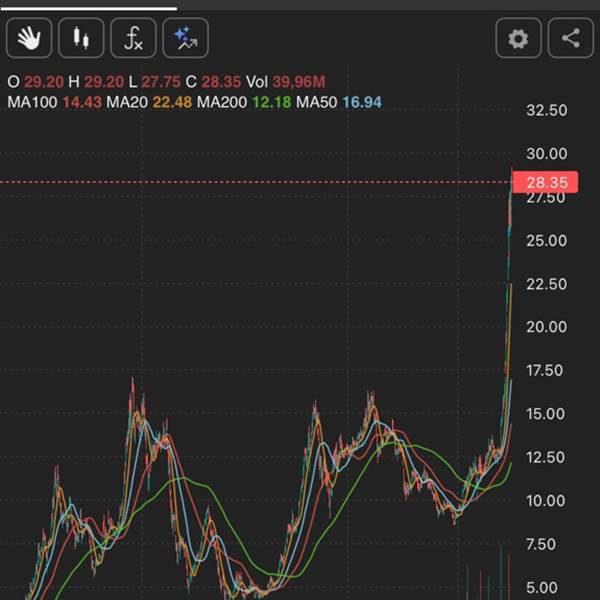
Task: Click the 12.50 price axis label
Action: pos(545,457)
